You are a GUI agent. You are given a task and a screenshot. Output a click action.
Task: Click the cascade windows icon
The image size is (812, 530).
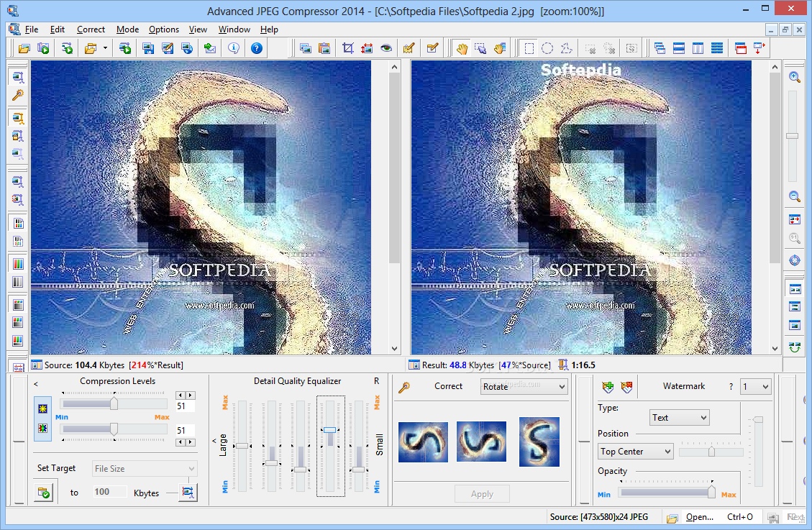(660, 49)
